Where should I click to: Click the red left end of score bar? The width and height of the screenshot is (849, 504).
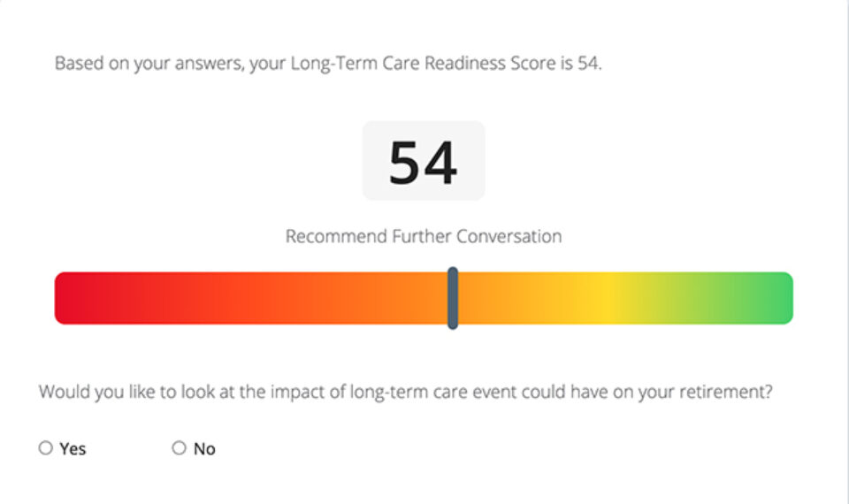[71, 298]
